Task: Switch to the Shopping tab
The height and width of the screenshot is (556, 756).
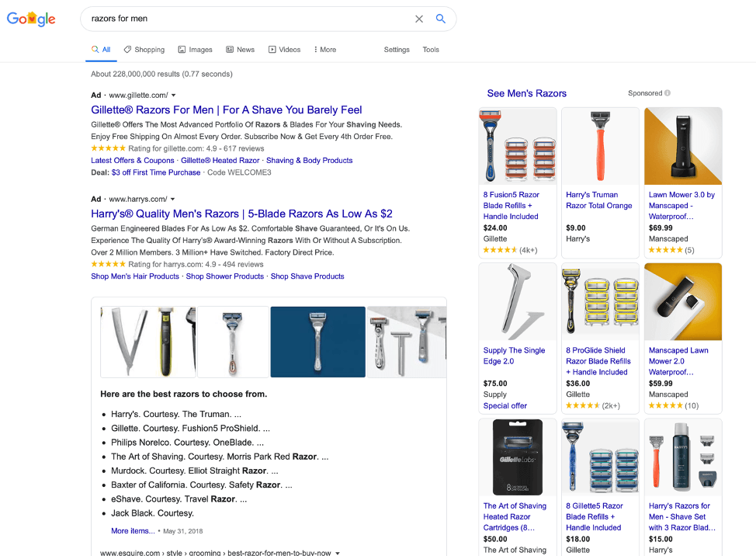Action: (x=144, y=50)
